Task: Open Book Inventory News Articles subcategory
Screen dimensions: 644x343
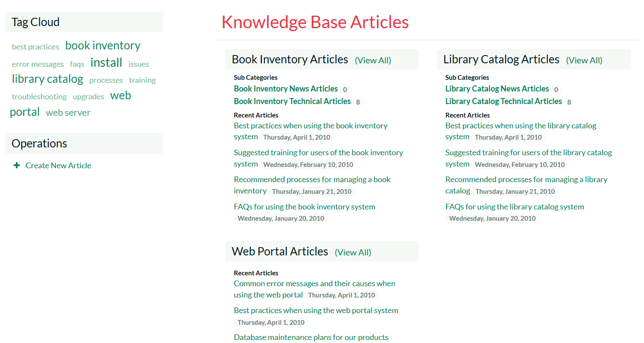Action: 286,89
